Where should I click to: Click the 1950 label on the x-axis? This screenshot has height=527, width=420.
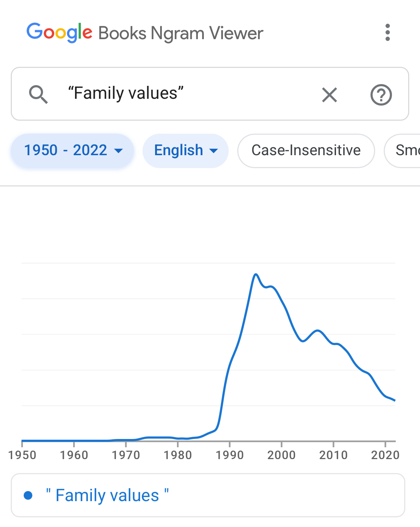(x=22, y=455)
